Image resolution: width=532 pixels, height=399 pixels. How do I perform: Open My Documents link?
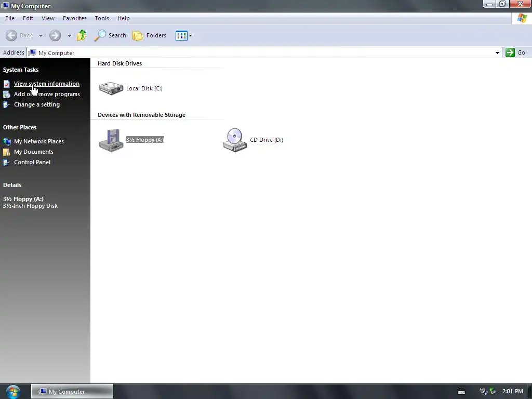tap(34, 152)
